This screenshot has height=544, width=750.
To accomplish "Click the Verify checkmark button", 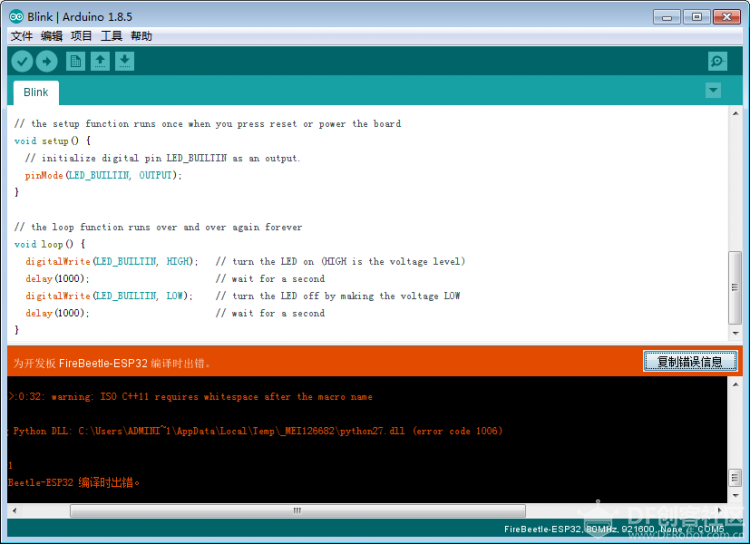I will click(22, 61).
